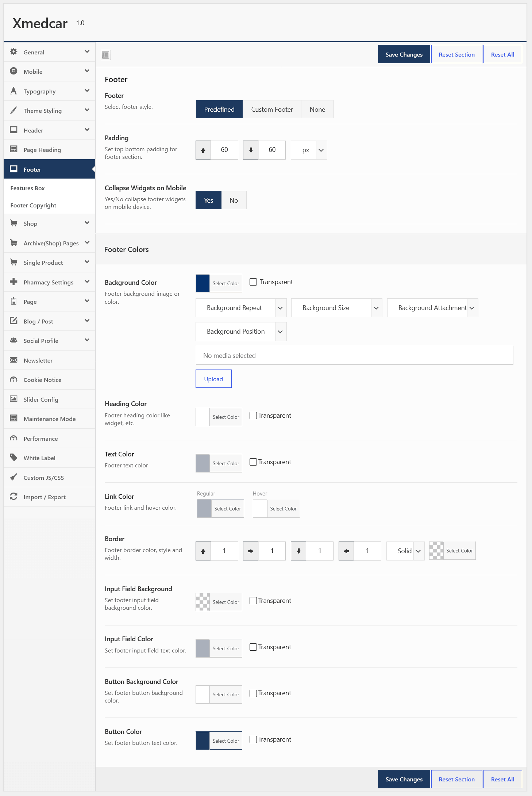Click the Maintenance Mode icon

tap(14, 418)
